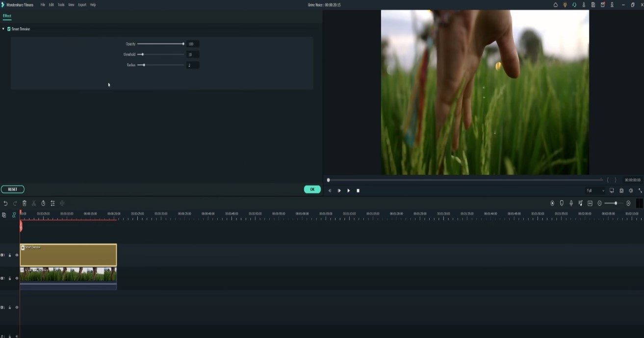This screenshot has height=338, width=644.
Task: Delete selected clip with trash icon
Action: click(24, 203)
